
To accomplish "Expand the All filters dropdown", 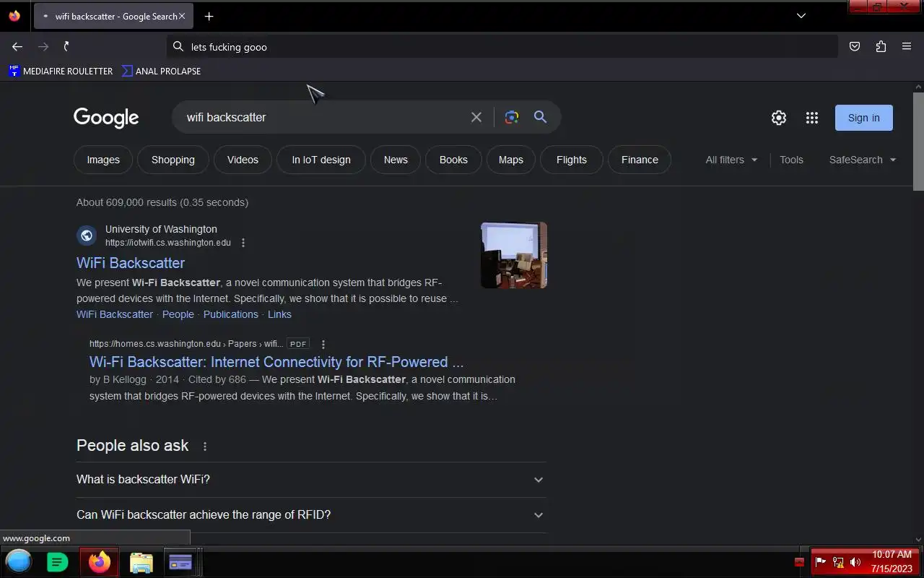I will [731, 160].
